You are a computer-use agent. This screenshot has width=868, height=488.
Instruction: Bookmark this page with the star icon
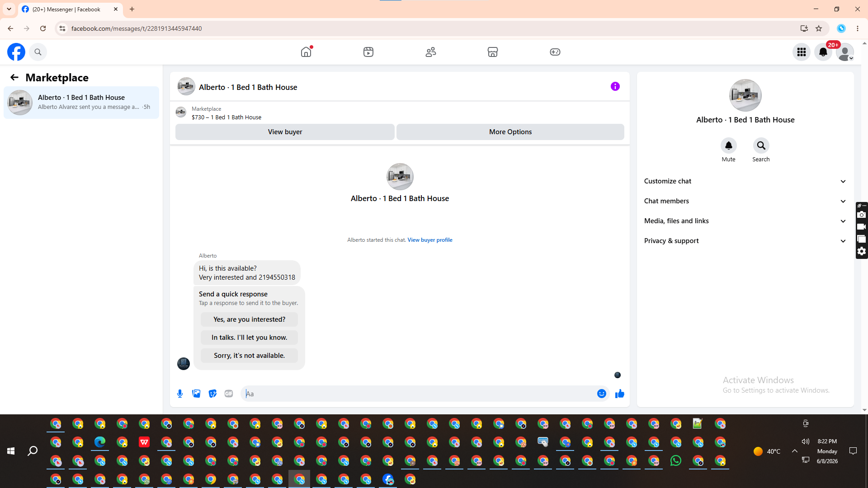(x=819, y=28)
